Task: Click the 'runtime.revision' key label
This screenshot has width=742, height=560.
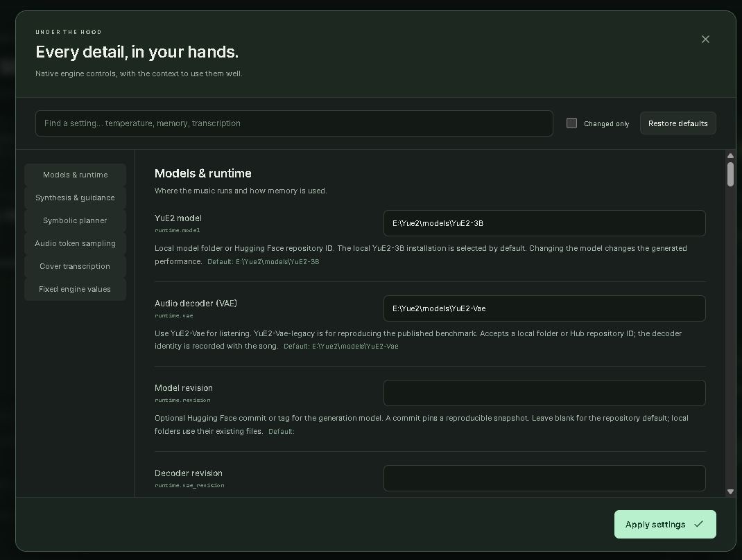Action: (182, 400)
